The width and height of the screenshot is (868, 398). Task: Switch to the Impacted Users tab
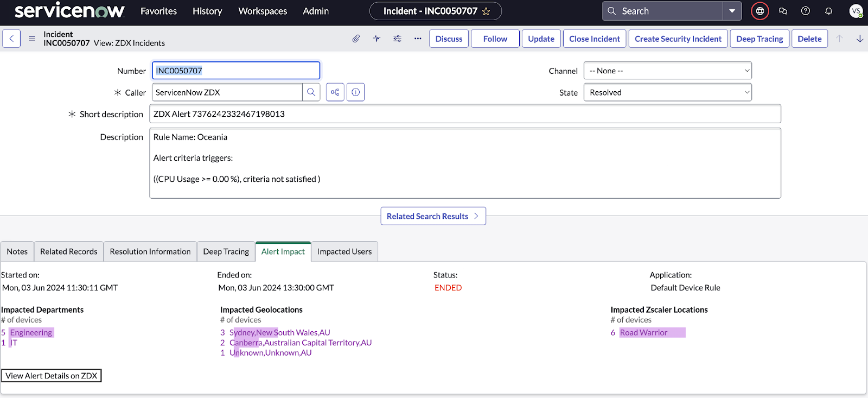[x=344, y=251]
